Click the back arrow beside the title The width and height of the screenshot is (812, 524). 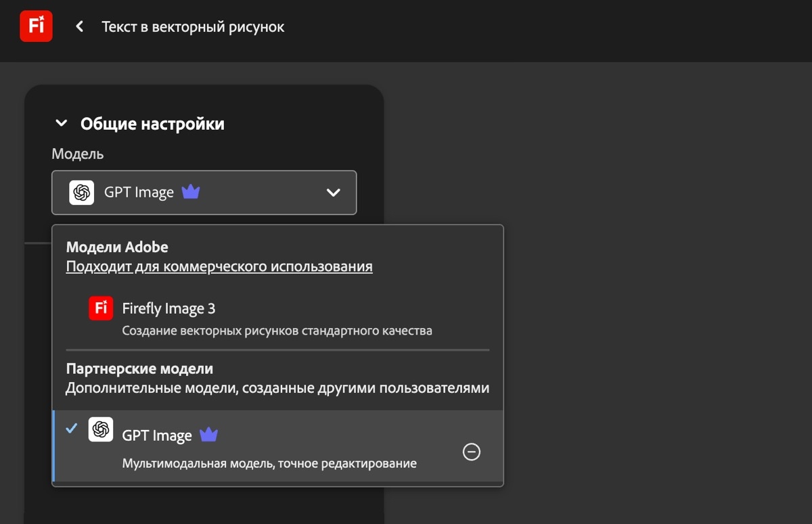[78, 26]
